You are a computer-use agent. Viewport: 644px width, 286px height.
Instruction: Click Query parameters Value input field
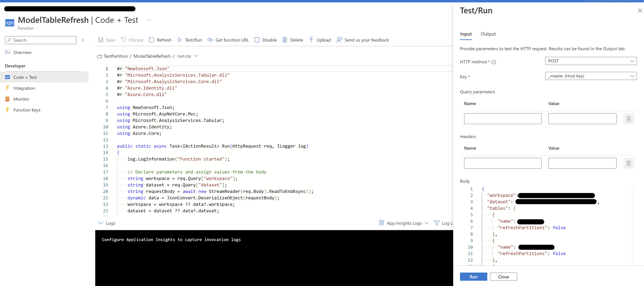click(582, 119)
